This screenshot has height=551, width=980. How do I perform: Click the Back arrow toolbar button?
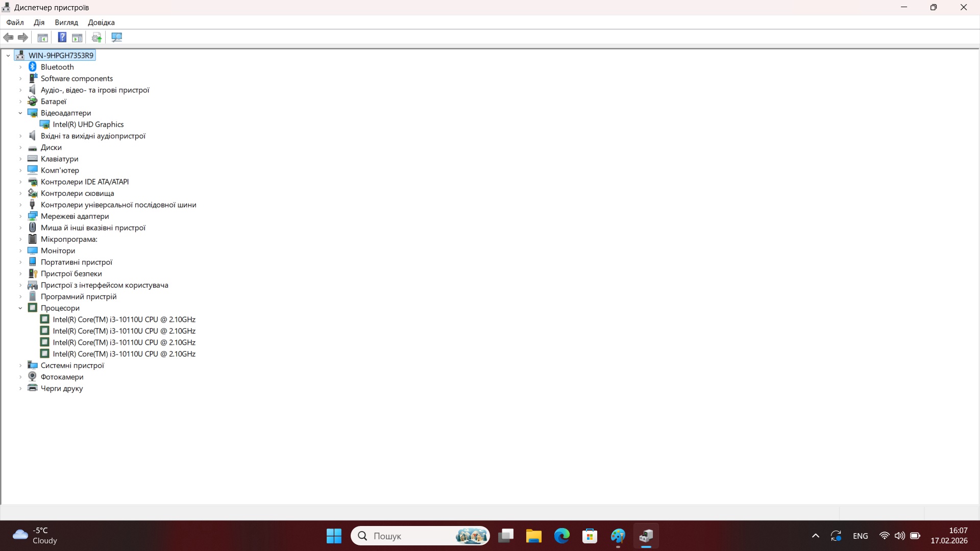pyautogui.click(x=8, y=37)
